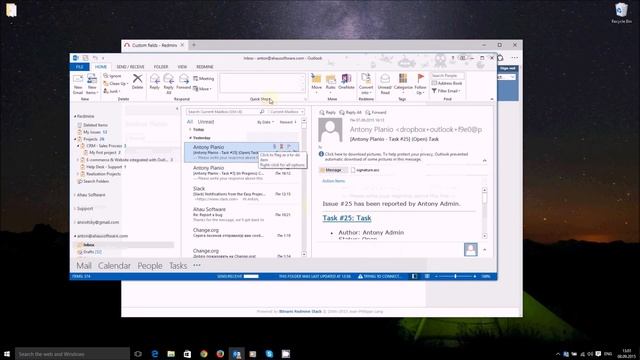Image resolution: width=640 pixels, height=360 pixels.
Task: Open the Current Mailbox search scope dropdown
Action: tap(287, 112)
